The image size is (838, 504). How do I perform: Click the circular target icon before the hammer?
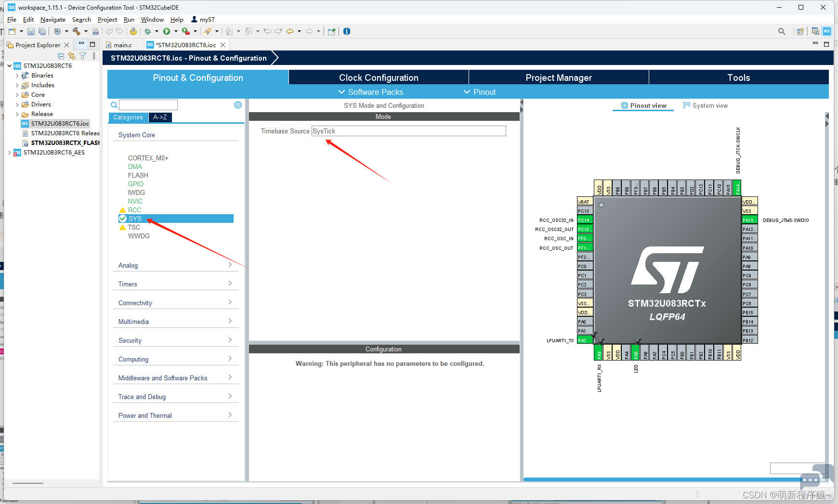(x=57, y=31)
